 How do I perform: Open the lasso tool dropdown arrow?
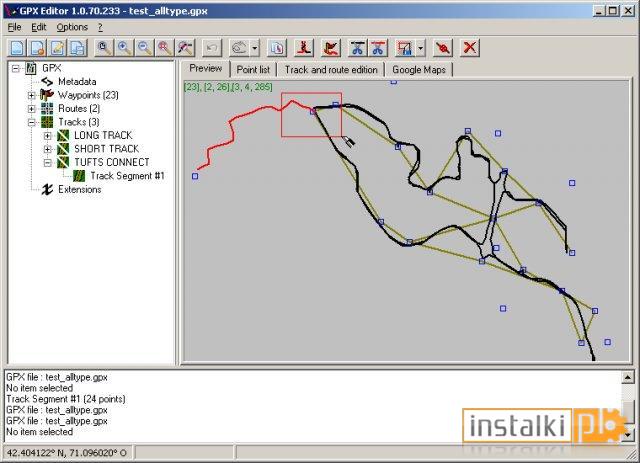255,48
